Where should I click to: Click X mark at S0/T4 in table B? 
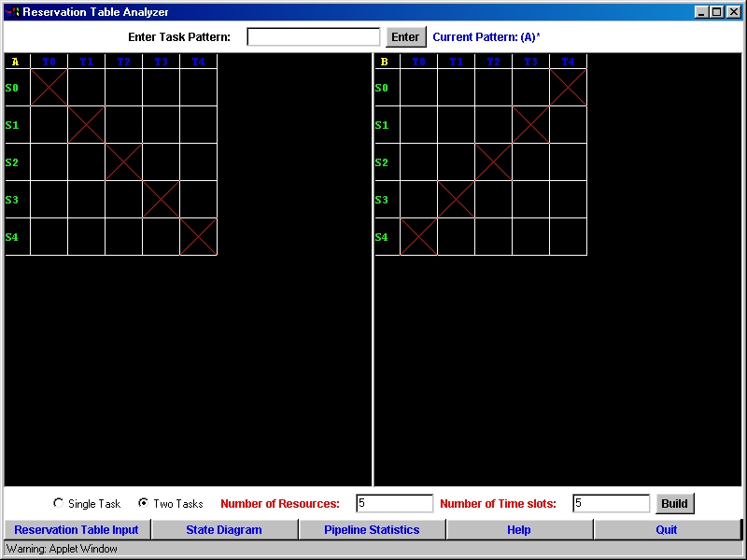(x=569, y=88)
